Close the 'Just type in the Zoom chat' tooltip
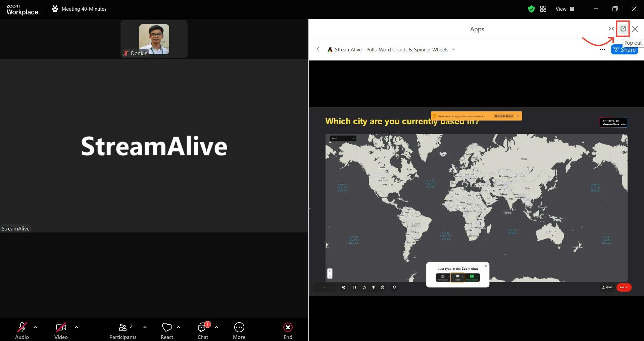This screenshot has height=341, width=644. (486, 266)
